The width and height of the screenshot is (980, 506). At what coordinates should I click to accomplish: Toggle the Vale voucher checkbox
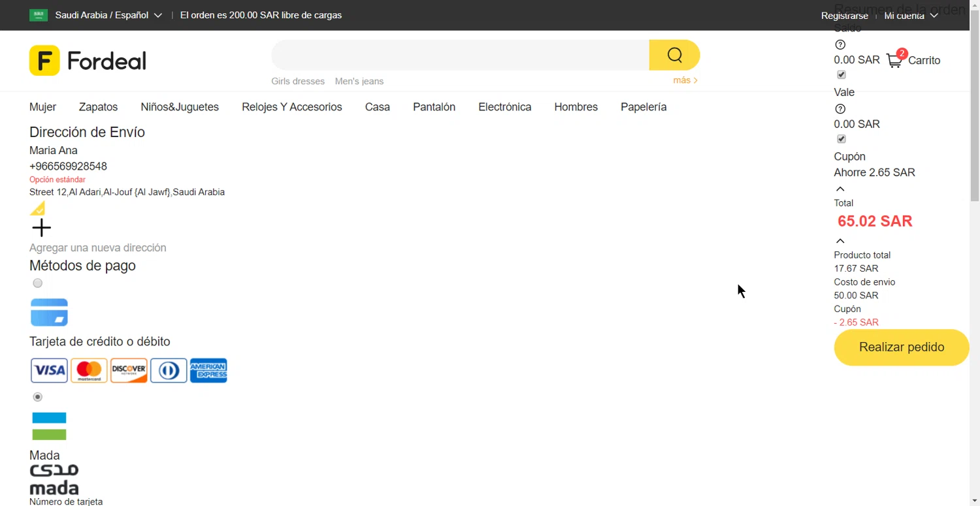coord(841,139)
